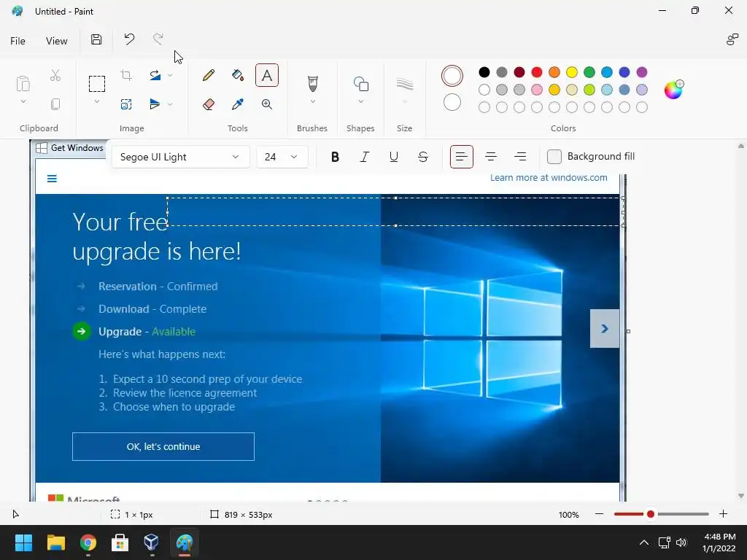Open Microsoft Store from taskbar
This screenshot has height=560, width=747.
point(120,542)
